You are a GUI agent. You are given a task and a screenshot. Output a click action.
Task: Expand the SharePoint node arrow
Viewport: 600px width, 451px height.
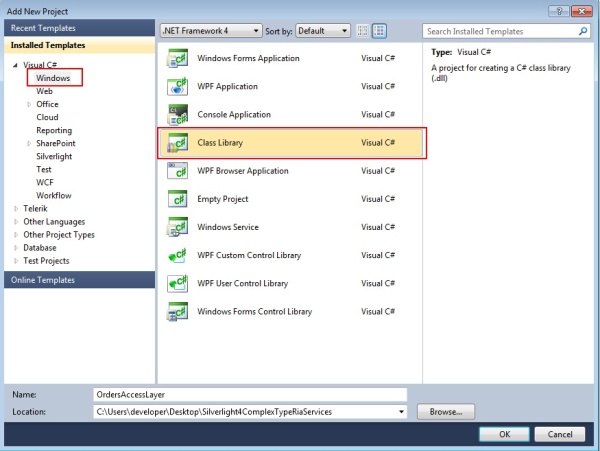click(29, 143)
